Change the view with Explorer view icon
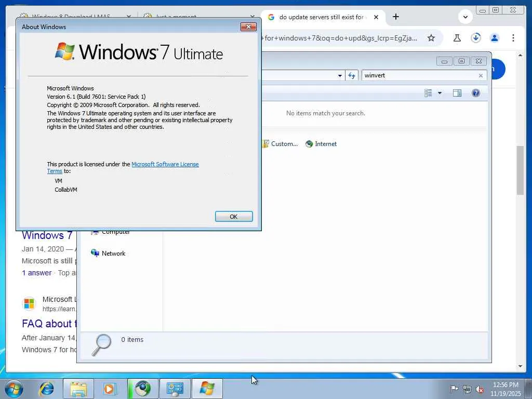Image resolution: width=532 pixels, height=399 pixels. click(x=428, y=93)
